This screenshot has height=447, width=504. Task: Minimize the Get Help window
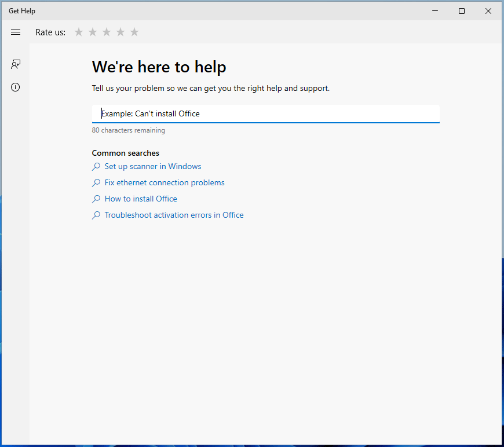(x=435, y=11)
